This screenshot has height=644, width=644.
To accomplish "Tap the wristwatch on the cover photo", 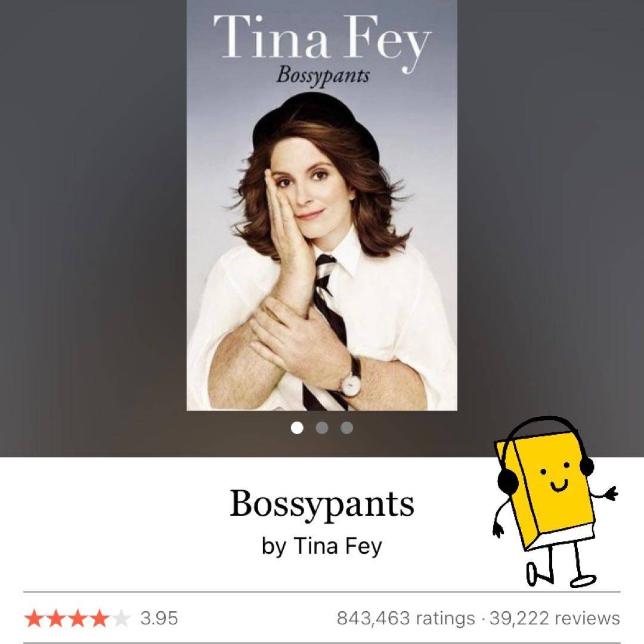I will [351, 382].
